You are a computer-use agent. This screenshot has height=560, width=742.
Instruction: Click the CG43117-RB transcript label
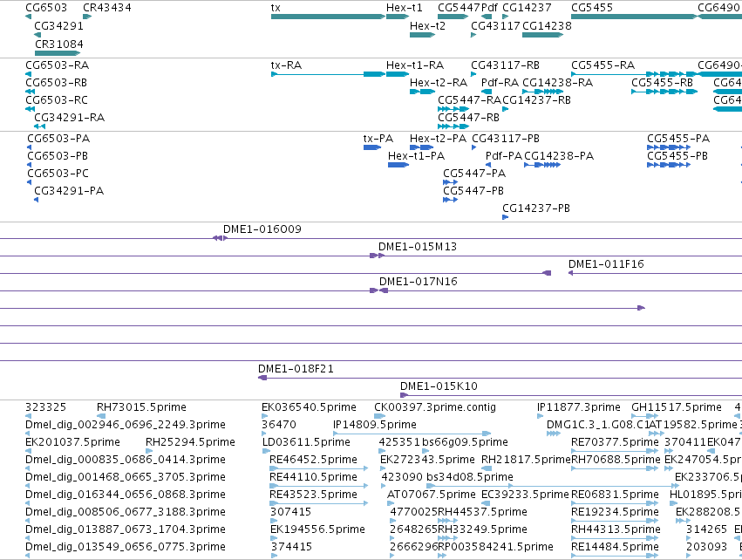[506, 65]
